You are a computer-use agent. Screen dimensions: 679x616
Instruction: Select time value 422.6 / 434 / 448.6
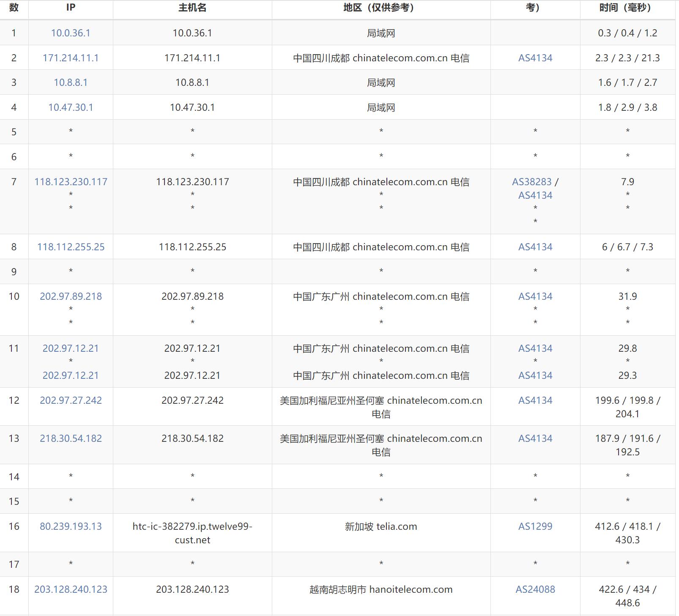pos(627,596)
